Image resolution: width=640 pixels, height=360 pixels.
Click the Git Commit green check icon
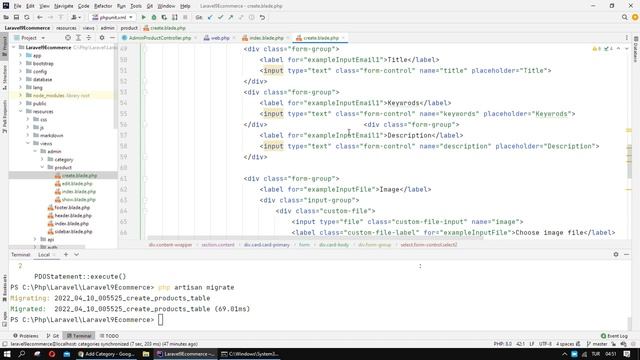pos(220,18)
